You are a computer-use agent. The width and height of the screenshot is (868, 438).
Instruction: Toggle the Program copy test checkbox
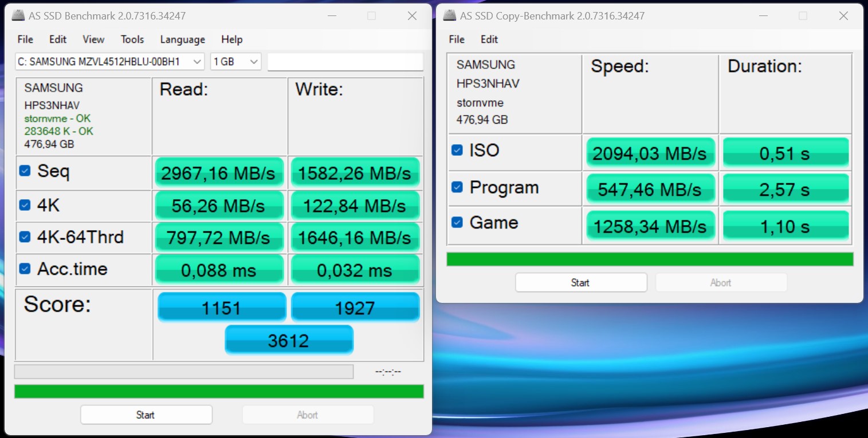pyautogui.click(x=457, y=187)
